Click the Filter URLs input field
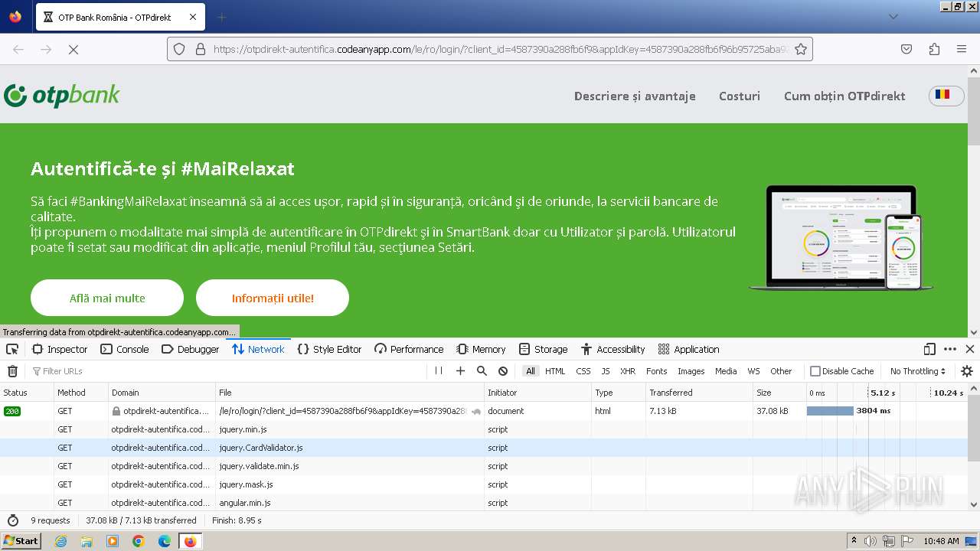The image size is (980, 551). [x=226, y=371]
